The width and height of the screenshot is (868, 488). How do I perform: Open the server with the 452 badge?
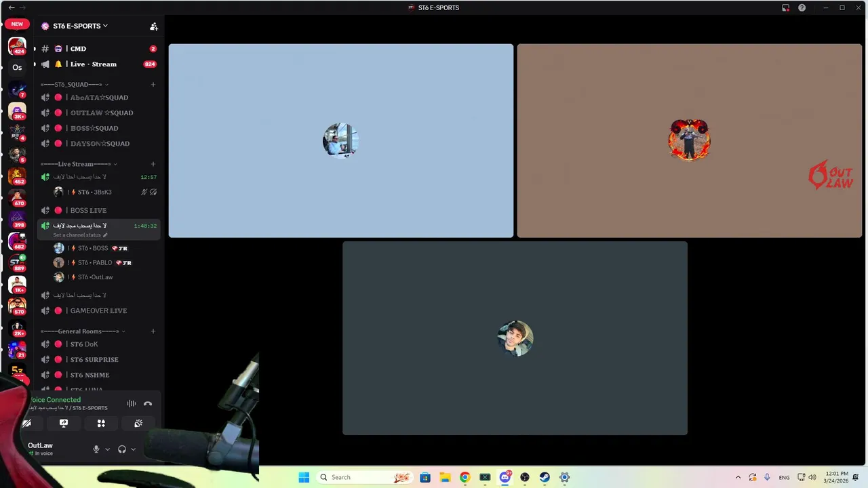tap(17, 176)
